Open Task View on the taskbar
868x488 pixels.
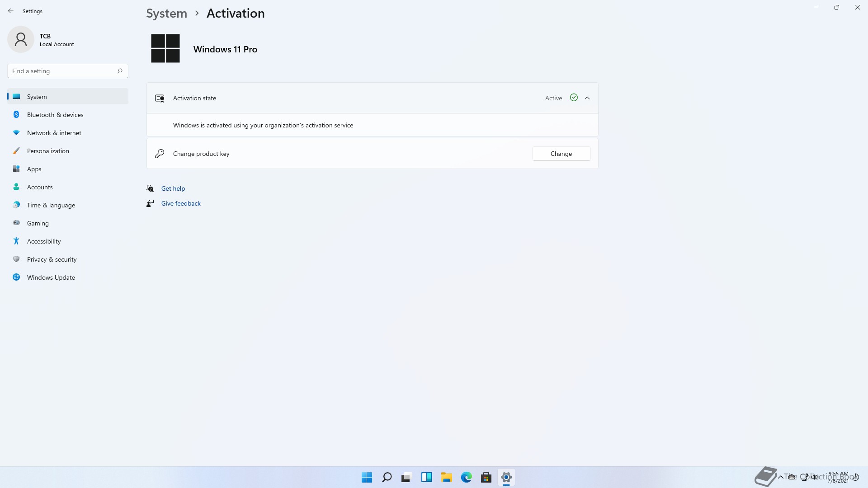pos(406,477)
